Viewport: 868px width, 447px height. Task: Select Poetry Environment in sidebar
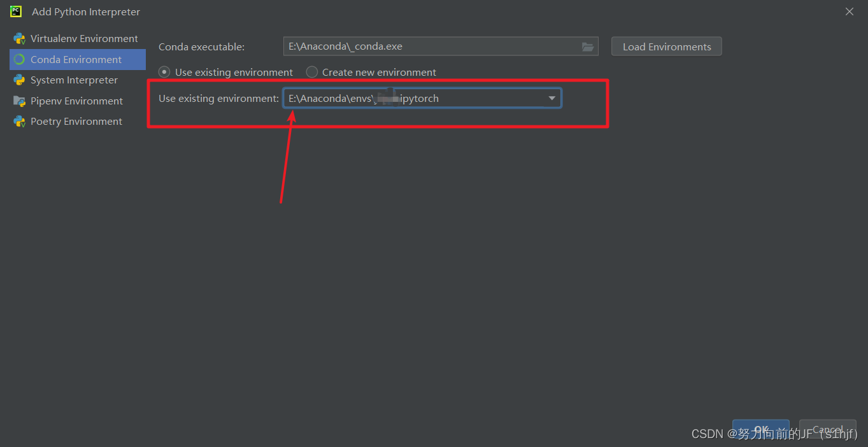coord(78,122)
